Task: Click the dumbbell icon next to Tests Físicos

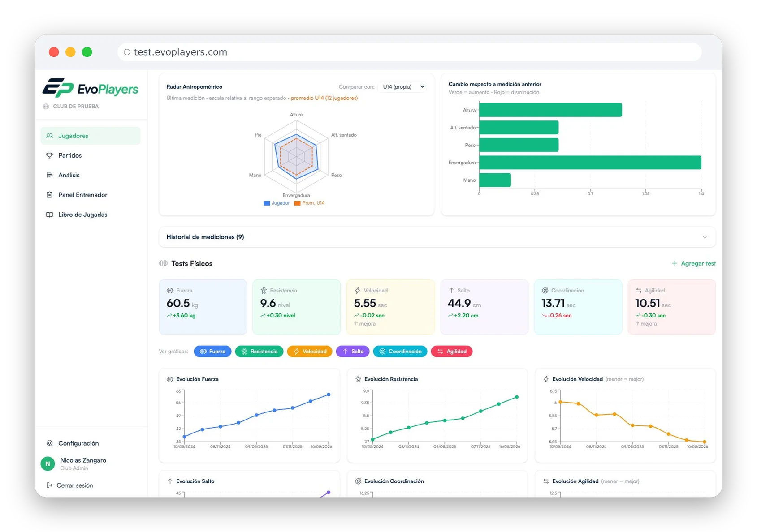Action: point(163,263)
